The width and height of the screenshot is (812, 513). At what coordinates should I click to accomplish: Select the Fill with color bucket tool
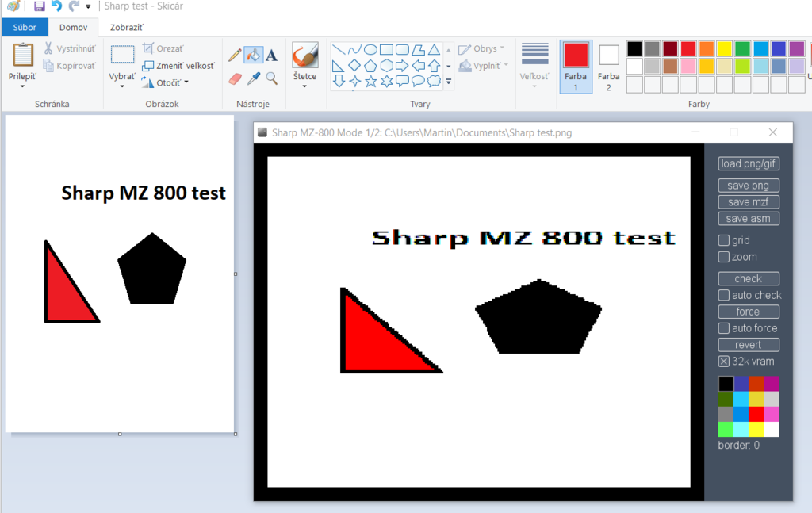[254, 54]
